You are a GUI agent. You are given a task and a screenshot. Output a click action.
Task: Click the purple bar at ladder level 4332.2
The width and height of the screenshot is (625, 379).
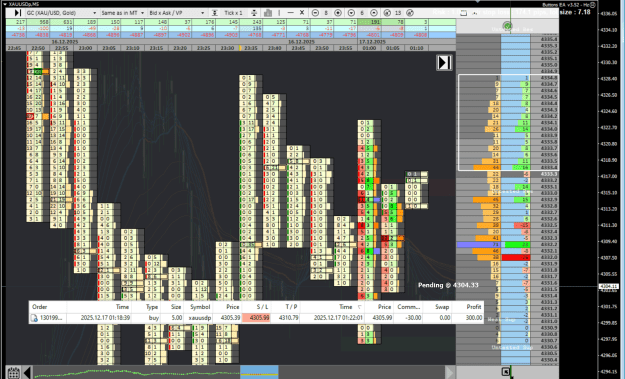coord(479,244)
